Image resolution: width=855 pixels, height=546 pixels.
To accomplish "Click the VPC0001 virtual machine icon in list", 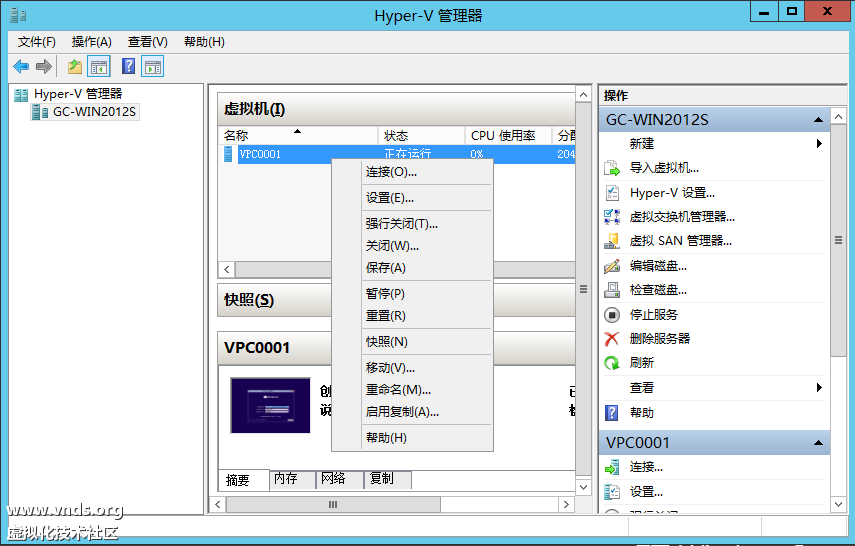I will (228, 154).
